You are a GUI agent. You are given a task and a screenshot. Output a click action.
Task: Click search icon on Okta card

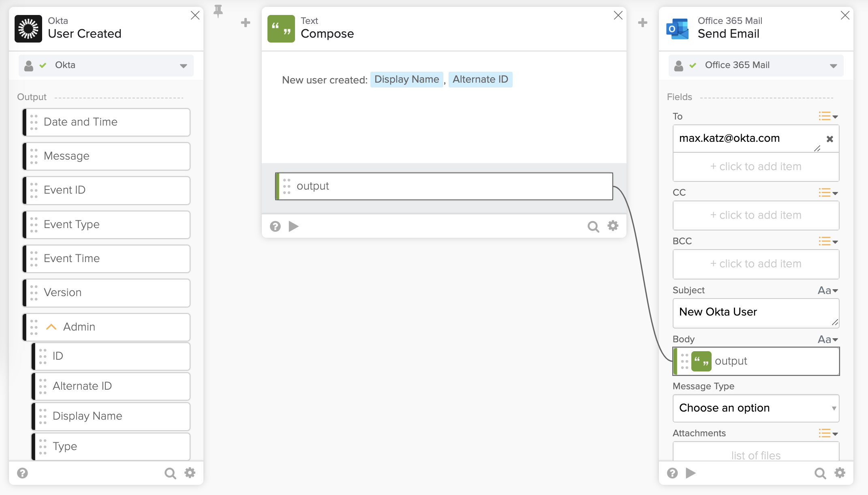pyautogui.click(x=170, y=473)
